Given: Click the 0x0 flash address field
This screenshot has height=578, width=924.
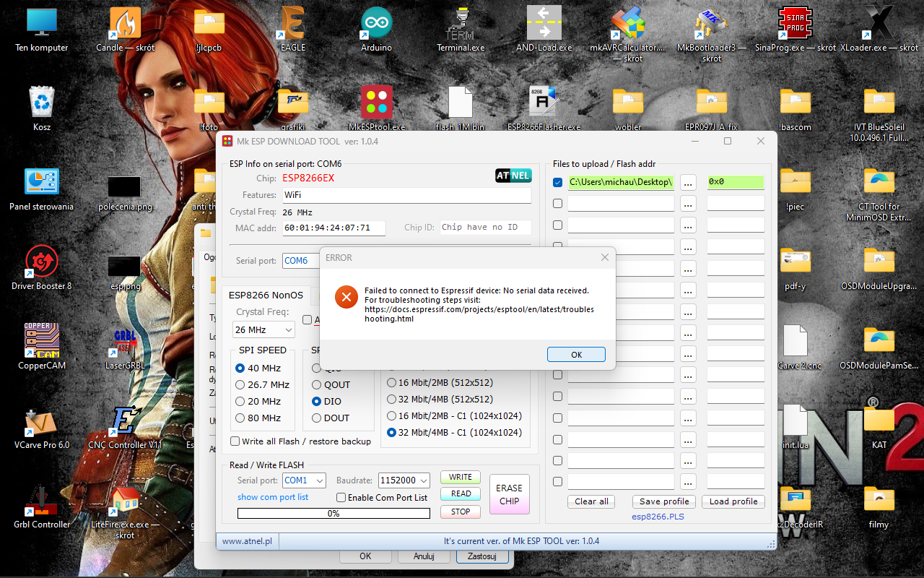Looking at the screenshot, I should [736, 182].
